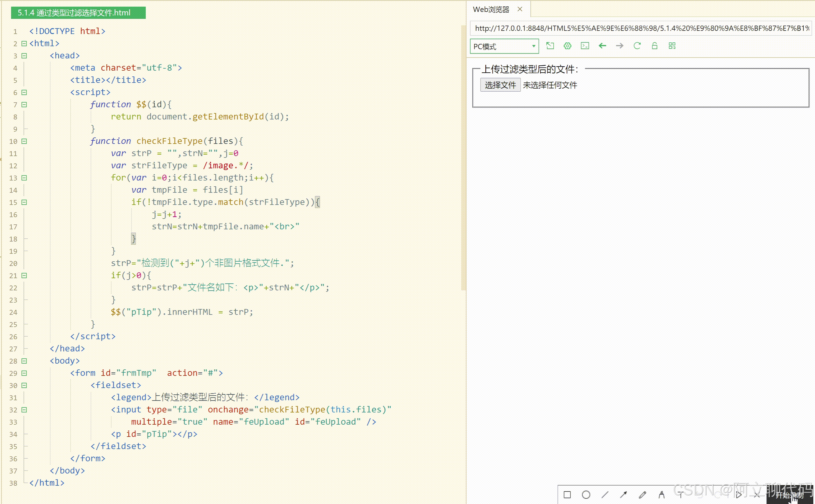This screenshot has height=504, width=815.
Task: Switch to the Web浏览器 tab
Action: click(x=491, y=9)
